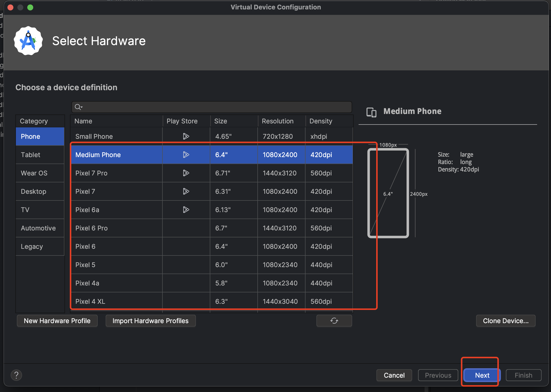Click the Play Store icon for Pixel 7 Pro
This screenshot has height=392, width=551.
[186, 173]
